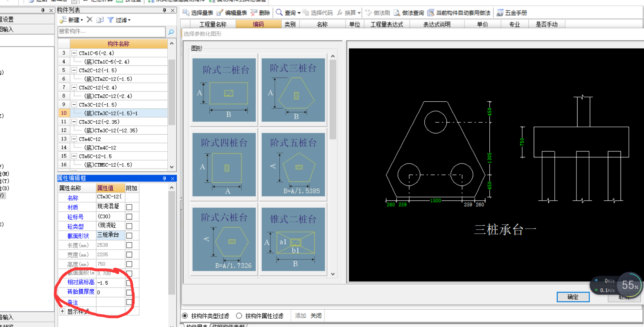Screen dimensions: 644x327
Task: Close the 构件列表 panel
Action: [x=173, y=10]
